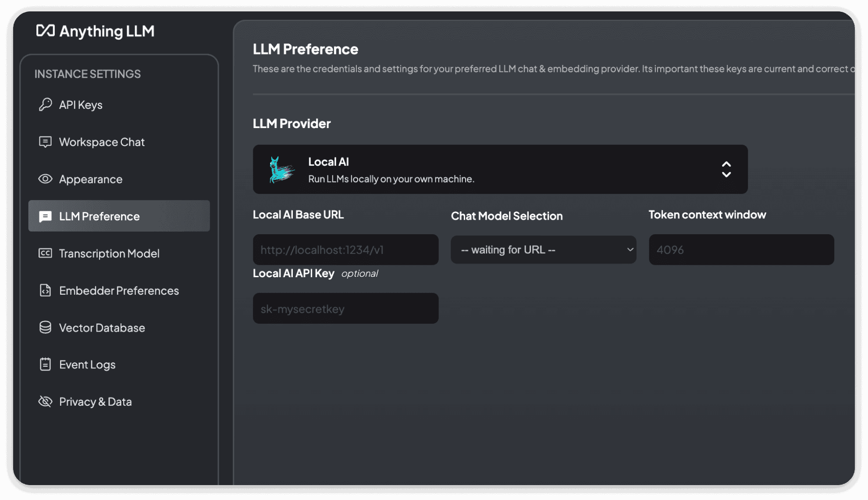Click the Chat Model Selection label
The image size is (868, 500).
point(506,216)
